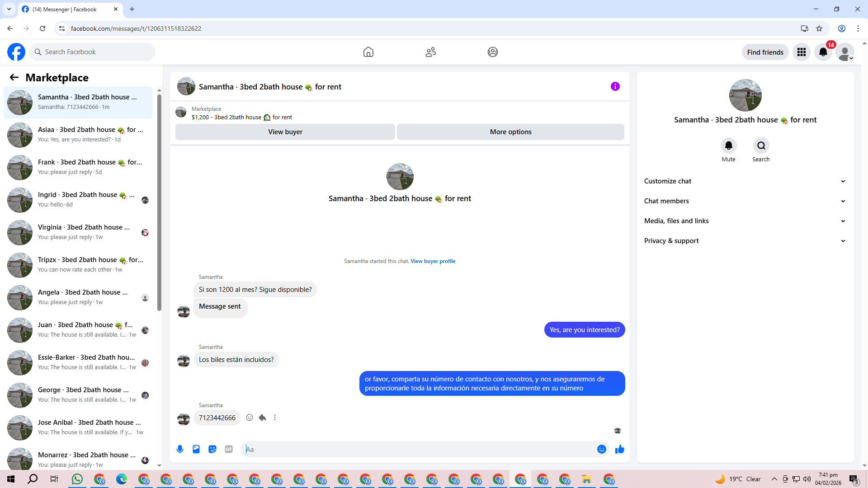Open the GIF picker icon
The height and width of the screenshot is (488, 868).
[x=229, y=449]
